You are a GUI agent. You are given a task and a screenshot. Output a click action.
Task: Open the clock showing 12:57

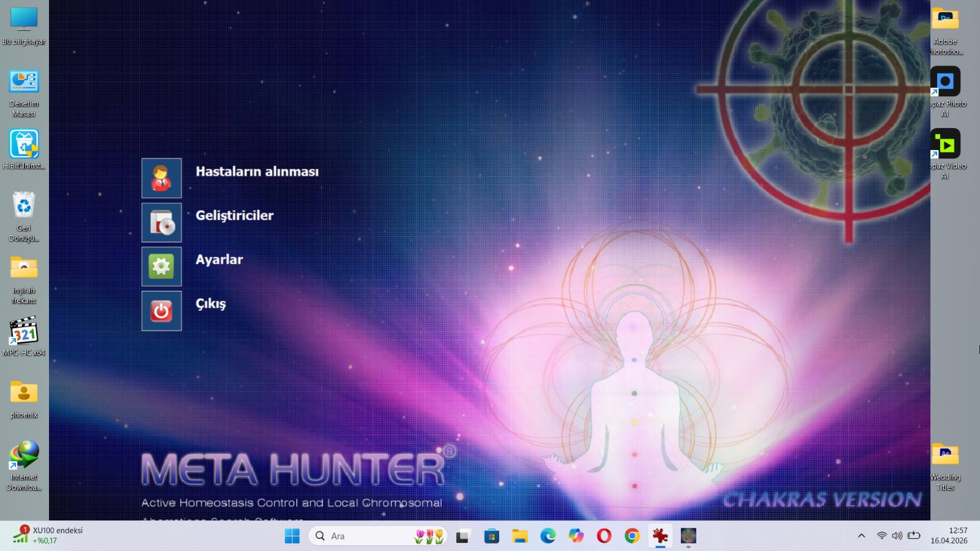click(949, 536)
